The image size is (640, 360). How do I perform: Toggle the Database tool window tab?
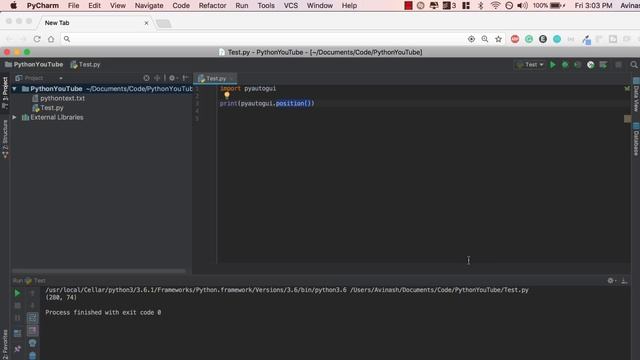636,139
